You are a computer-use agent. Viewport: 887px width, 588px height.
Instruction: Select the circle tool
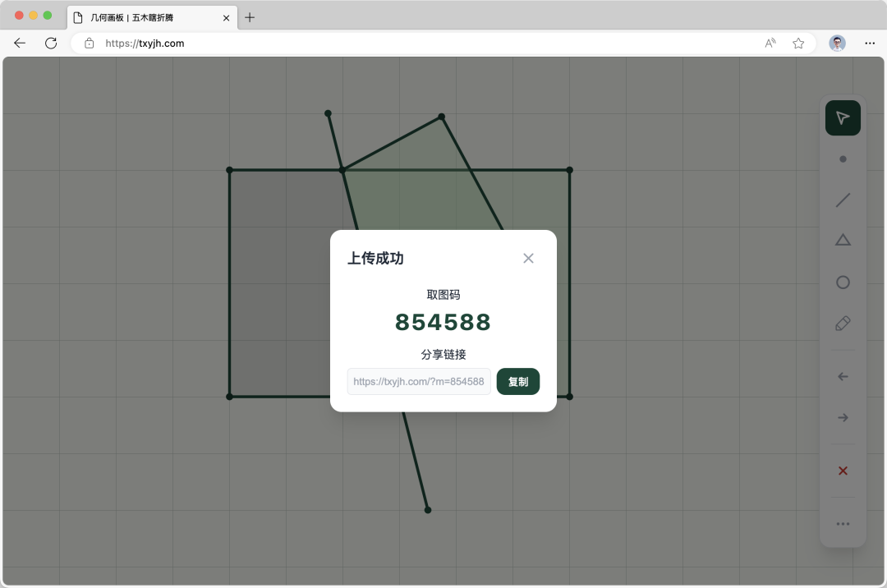coord(843,283)
